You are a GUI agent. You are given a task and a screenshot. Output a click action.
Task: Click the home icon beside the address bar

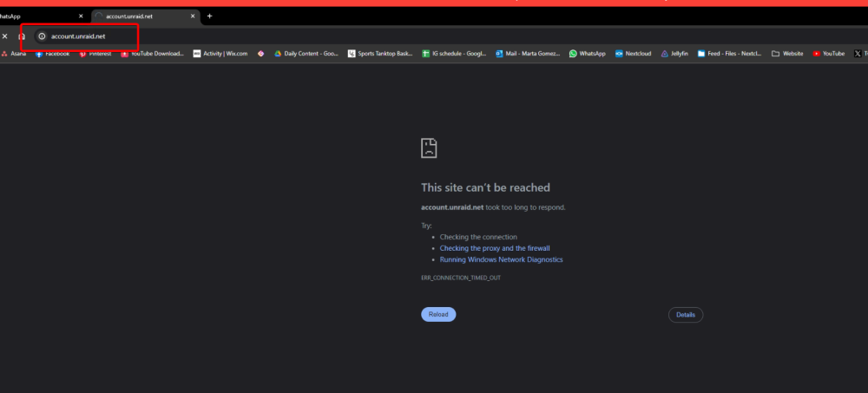coord(23,36)
